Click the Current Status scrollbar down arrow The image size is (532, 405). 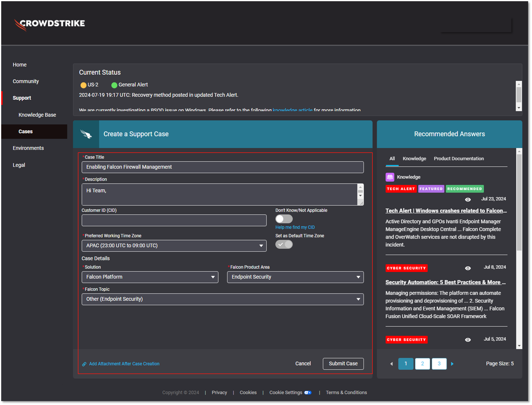click(519, 108)
